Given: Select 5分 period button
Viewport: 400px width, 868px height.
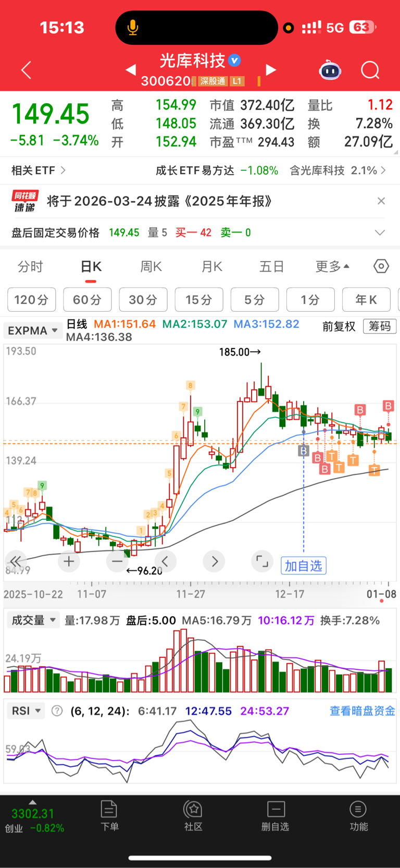Looking at the screenshot, I should [255, 300].
